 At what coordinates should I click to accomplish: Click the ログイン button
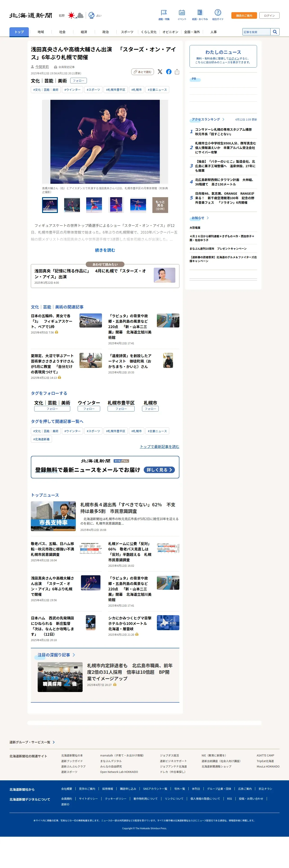(x=269, y=16)
